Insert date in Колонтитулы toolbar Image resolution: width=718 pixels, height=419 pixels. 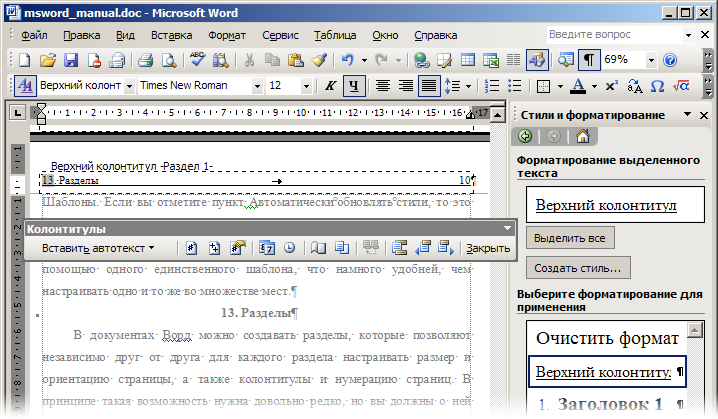point(267,248)
